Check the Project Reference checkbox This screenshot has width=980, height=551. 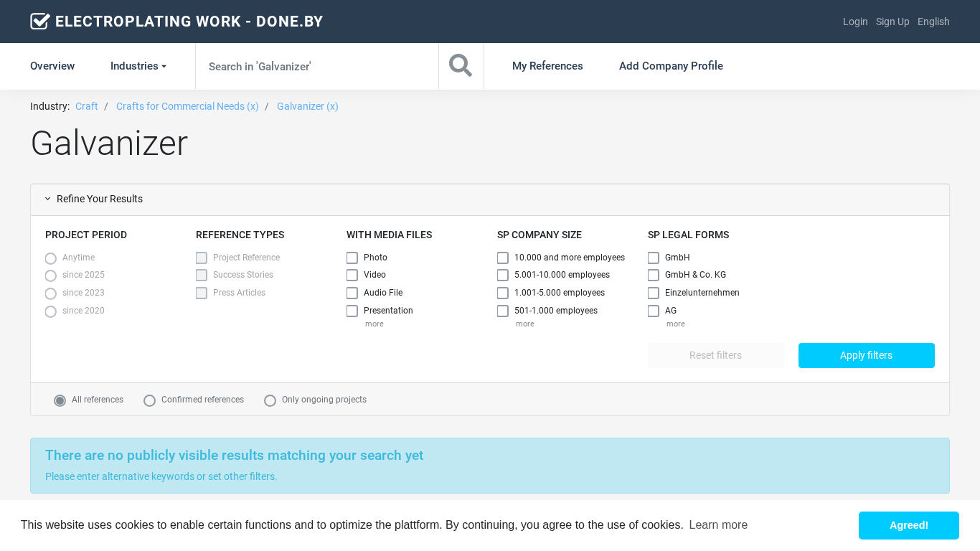tap(202, 258)
